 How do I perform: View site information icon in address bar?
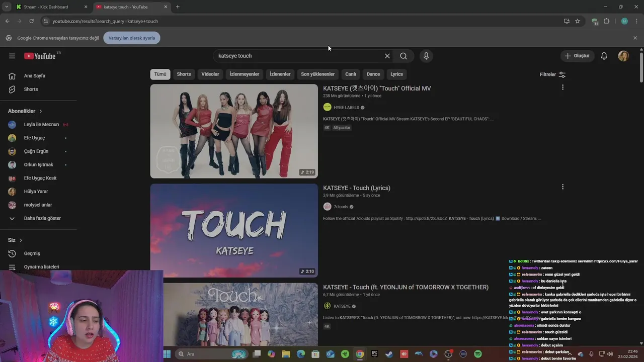pyautogui.click(x=46, y=21)
